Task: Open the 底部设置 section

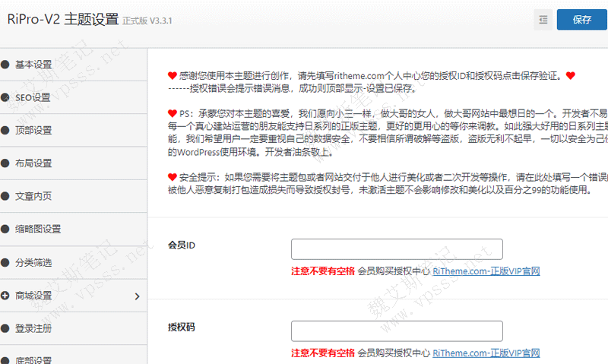Action: tap(34, 359)
